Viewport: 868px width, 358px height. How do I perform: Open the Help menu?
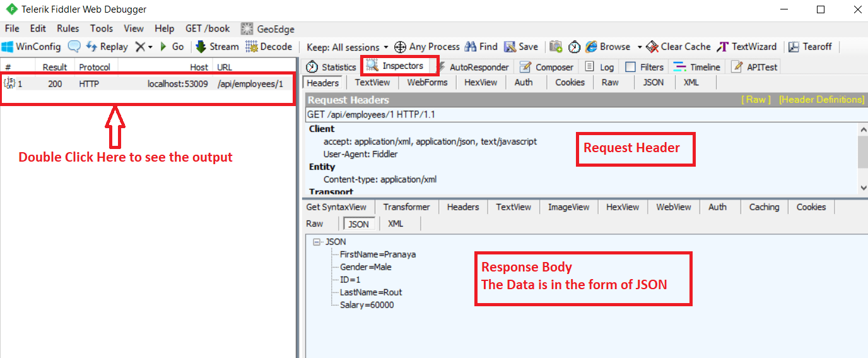(x=164, y=28)
